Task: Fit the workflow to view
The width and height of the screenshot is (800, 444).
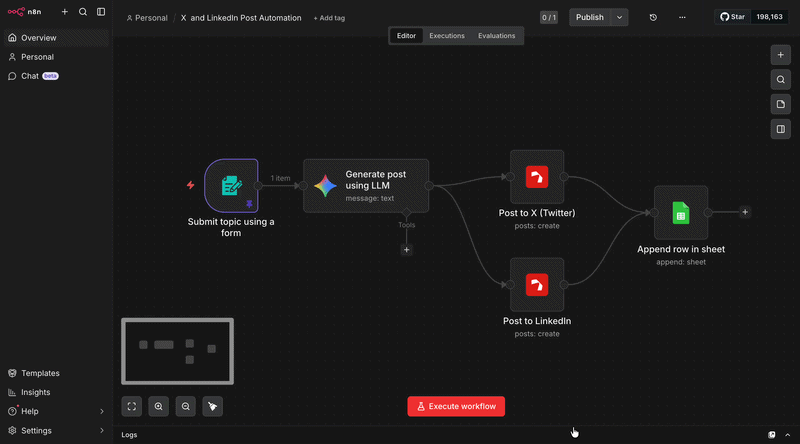Action: [x=132, y=407]
